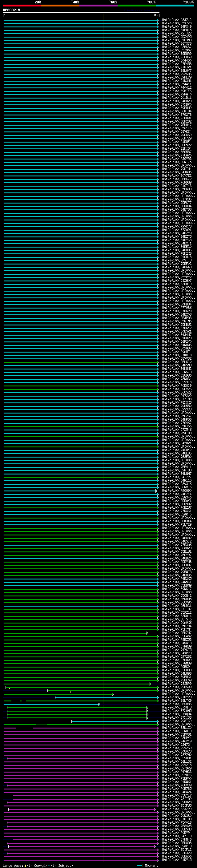Select the UniRef100_P40412 hit label
Viewport: 197px width, 868px height.
click(176, 88)
